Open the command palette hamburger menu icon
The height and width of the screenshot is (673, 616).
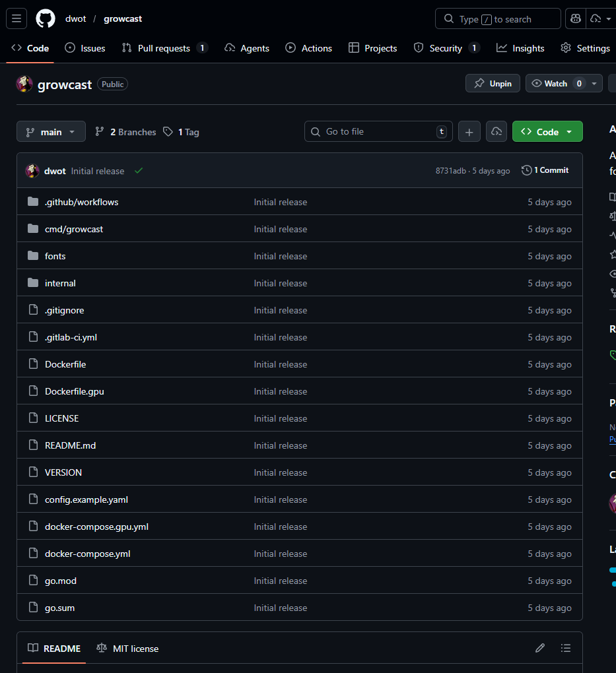(17, 18)
